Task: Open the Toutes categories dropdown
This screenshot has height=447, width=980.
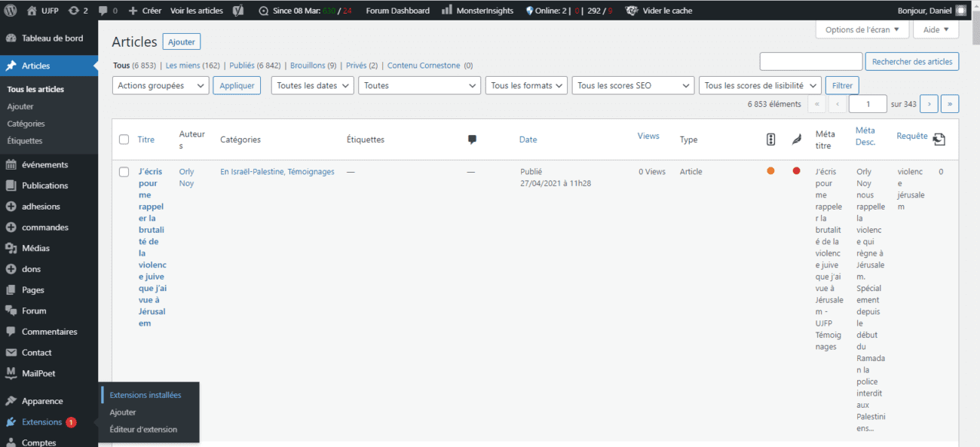Action: coord(419,86)
